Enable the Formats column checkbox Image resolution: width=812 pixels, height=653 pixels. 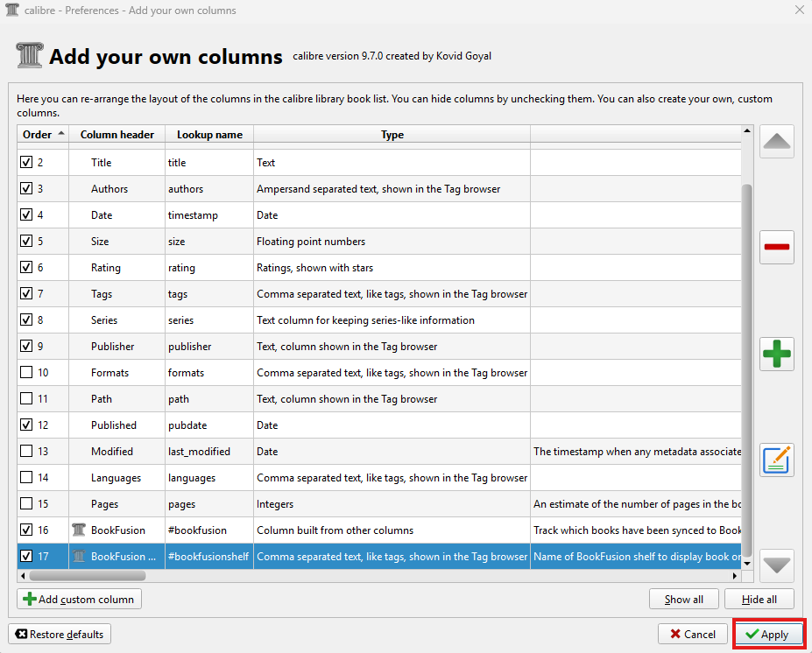(x=26, y=372)
